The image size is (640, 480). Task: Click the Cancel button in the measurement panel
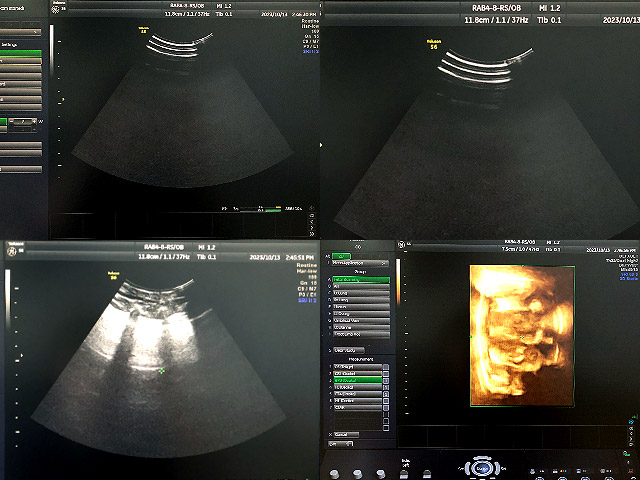[346, 435]
